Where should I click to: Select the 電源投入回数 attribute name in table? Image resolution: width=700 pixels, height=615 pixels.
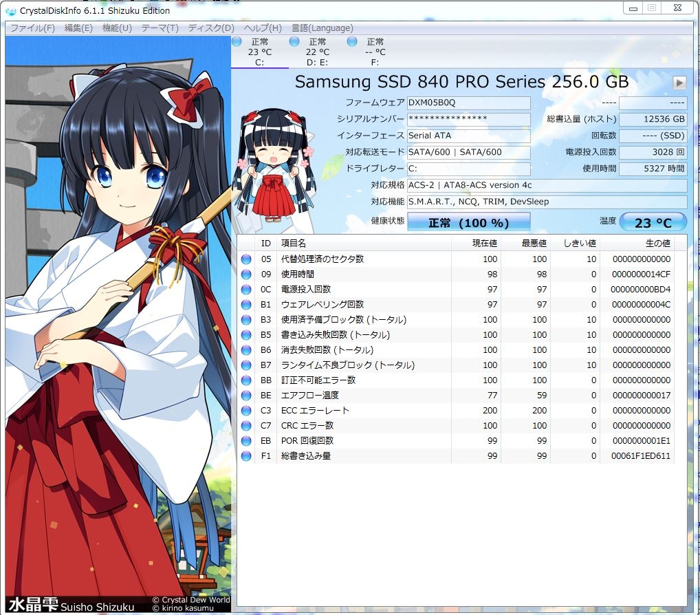pyautogui.click(x=306, y=290)
